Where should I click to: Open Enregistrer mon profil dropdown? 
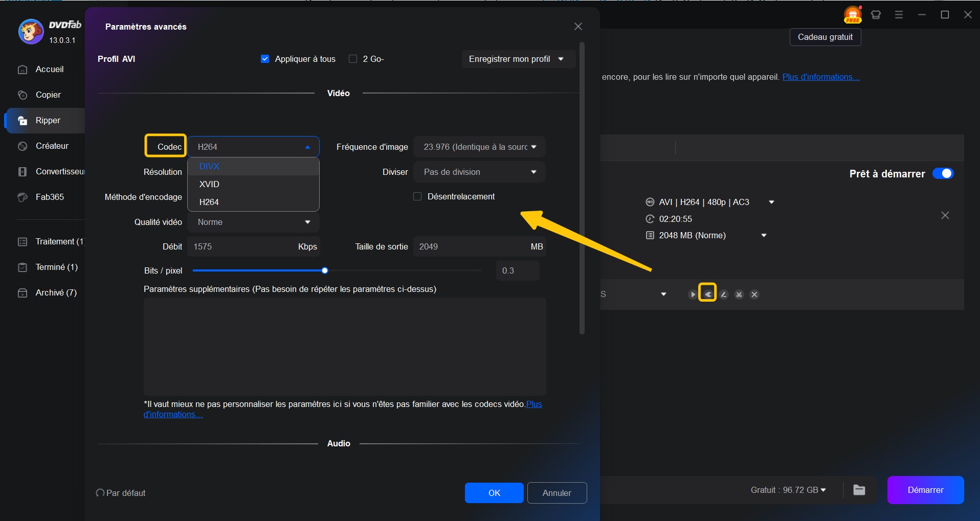point(519,59)
